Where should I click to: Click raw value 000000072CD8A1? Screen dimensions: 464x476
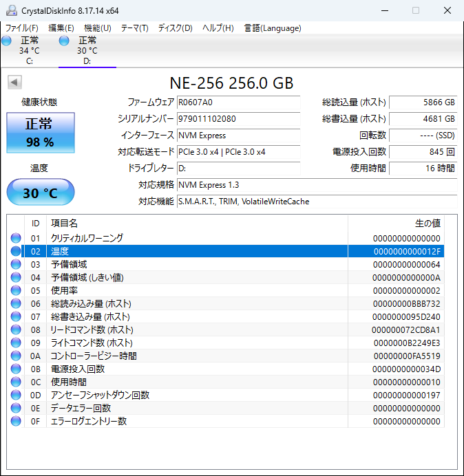406,329
